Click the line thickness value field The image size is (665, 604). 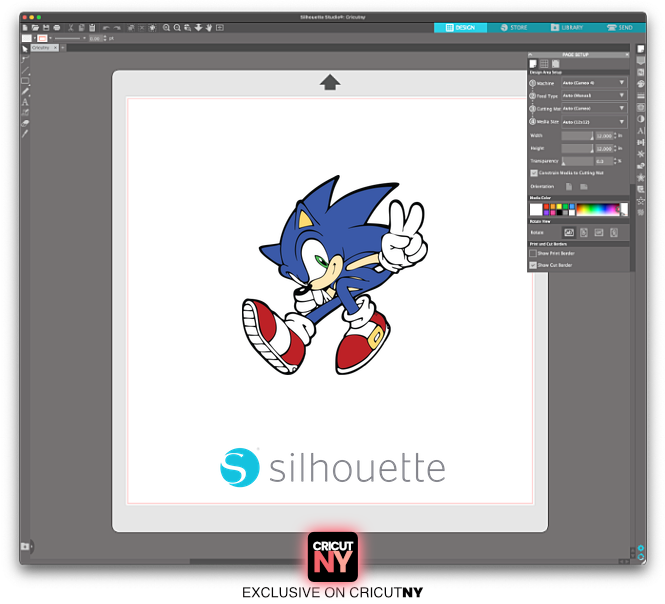tap(95, 39)
